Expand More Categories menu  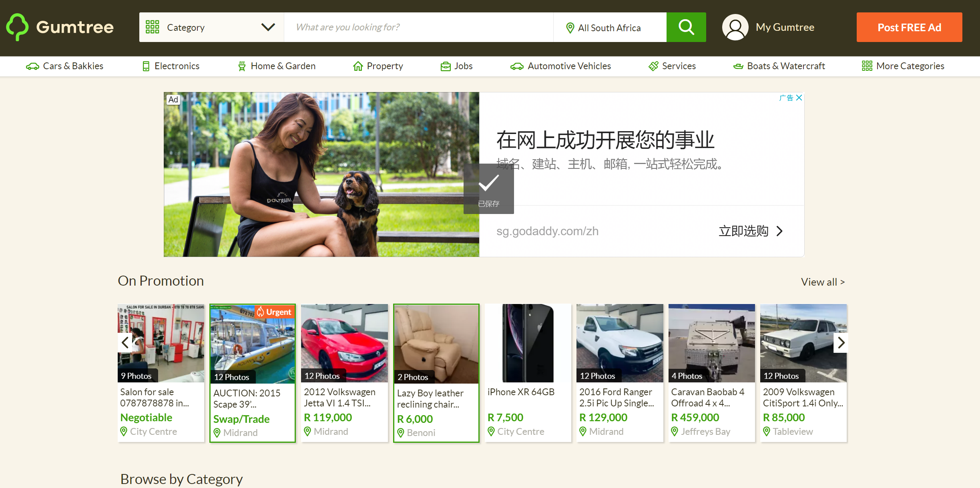click(903, 66)
